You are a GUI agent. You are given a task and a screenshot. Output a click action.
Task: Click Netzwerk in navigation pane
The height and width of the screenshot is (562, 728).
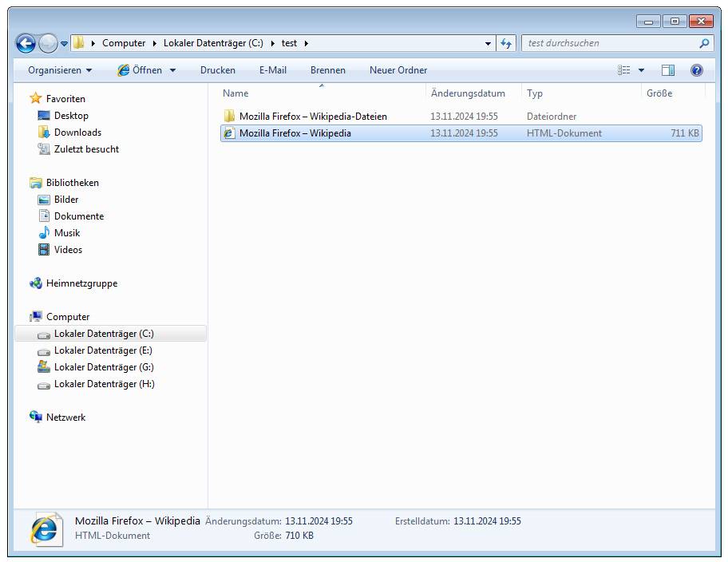65,418
